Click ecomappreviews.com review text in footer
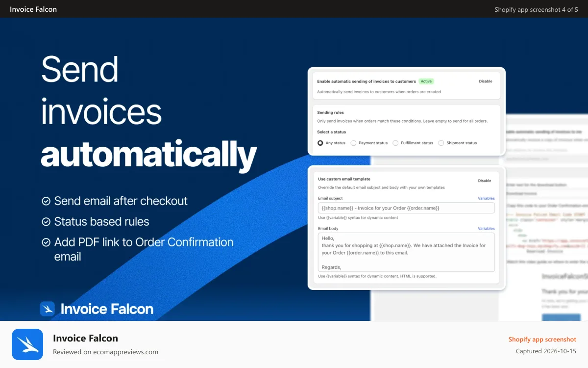 tap(105, 352)
